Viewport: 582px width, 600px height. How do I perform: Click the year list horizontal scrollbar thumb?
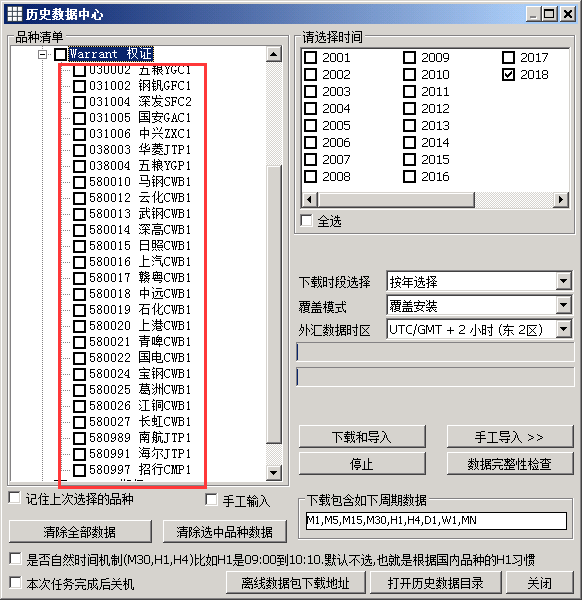tap(396, 199)
